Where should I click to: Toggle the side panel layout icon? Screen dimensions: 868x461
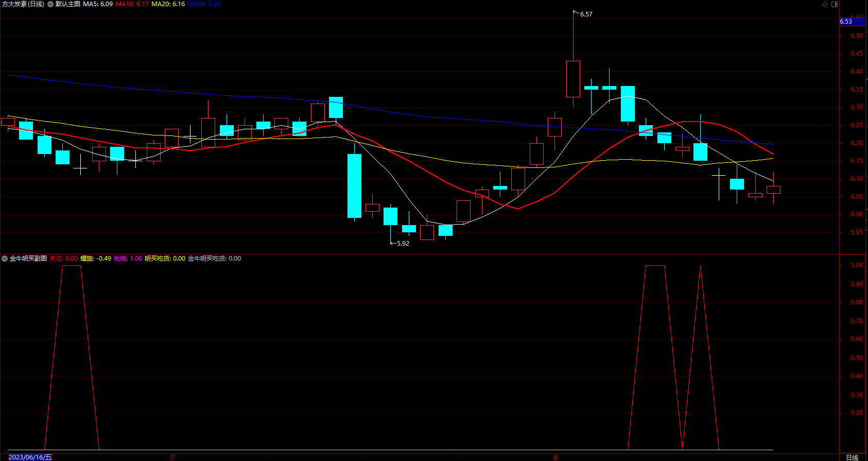pyautogui.click(x=835, y=4)
